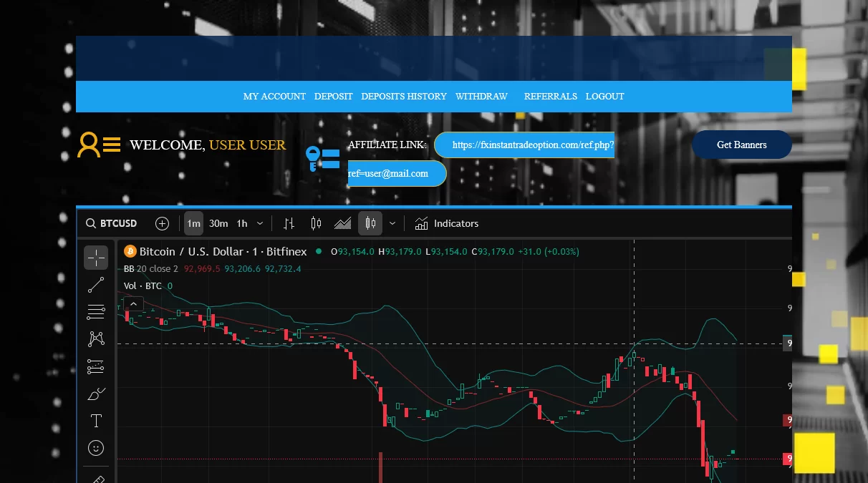
Task: Collapse the BB indicator legend arrow
Action: pos(133,303)
